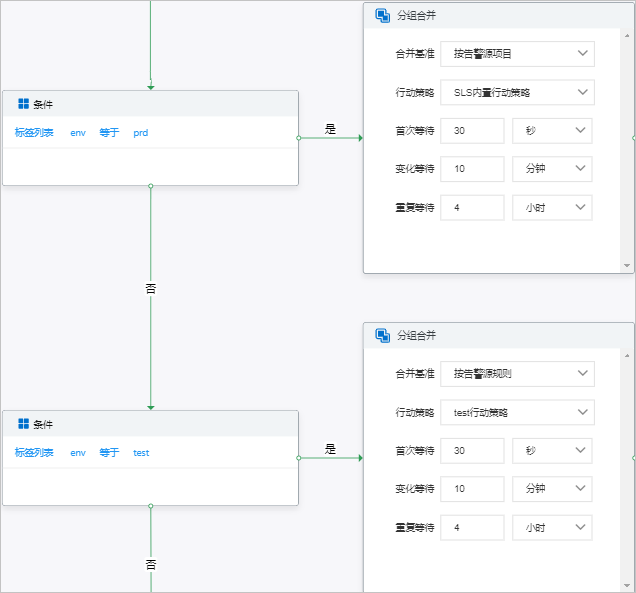Click the bottom output port of the prd condition

[151, 186]
